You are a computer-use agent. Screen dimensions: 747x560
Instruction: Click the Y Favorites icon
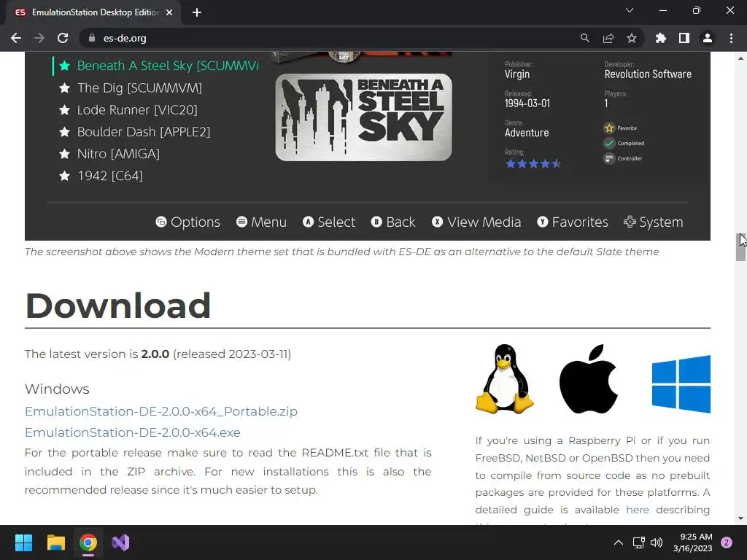[542, 222]
